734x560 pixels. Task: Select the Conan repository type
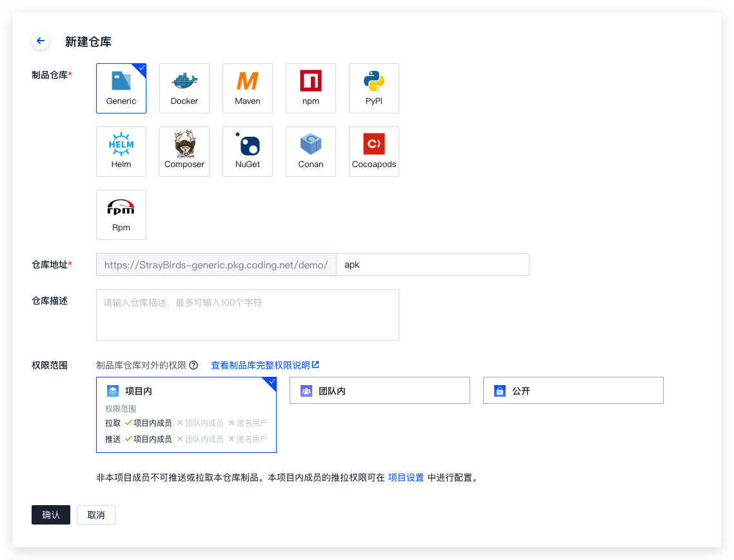(x=311, y=152)
